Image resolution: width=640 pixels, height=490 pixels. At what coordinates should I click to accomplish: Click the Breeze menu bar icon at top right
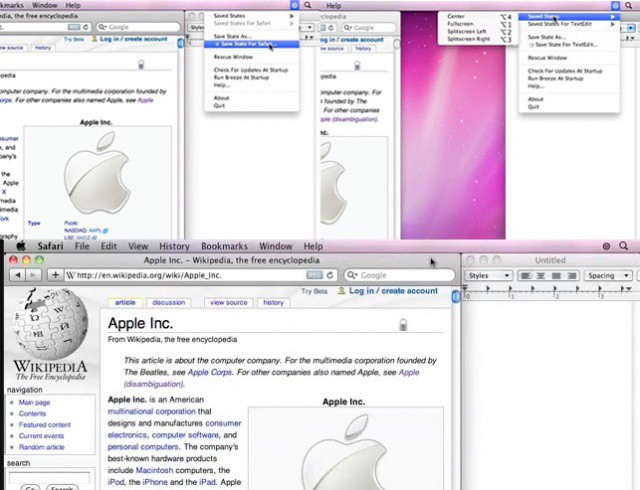(615, 6)
